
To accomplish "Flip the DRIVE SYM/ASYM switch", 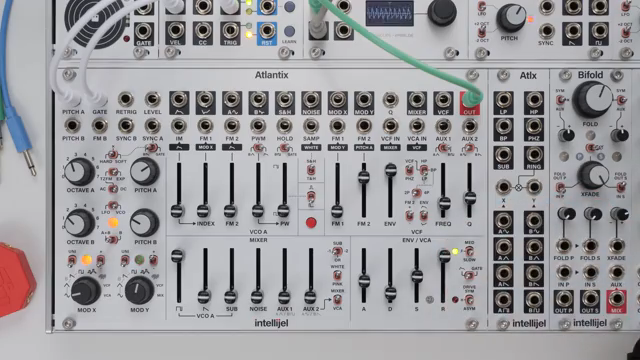I will click(469, 300).
